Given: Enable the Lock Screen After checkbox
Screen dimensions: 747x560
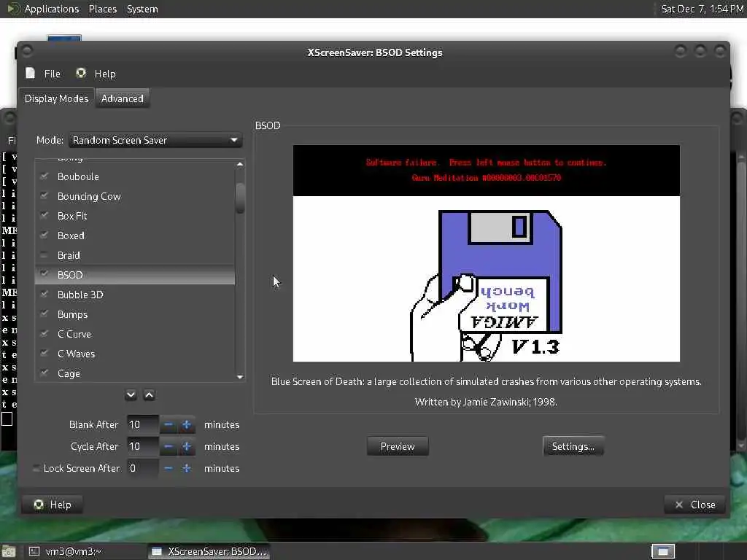Looking at the screenshot, I should coord(36,468).
